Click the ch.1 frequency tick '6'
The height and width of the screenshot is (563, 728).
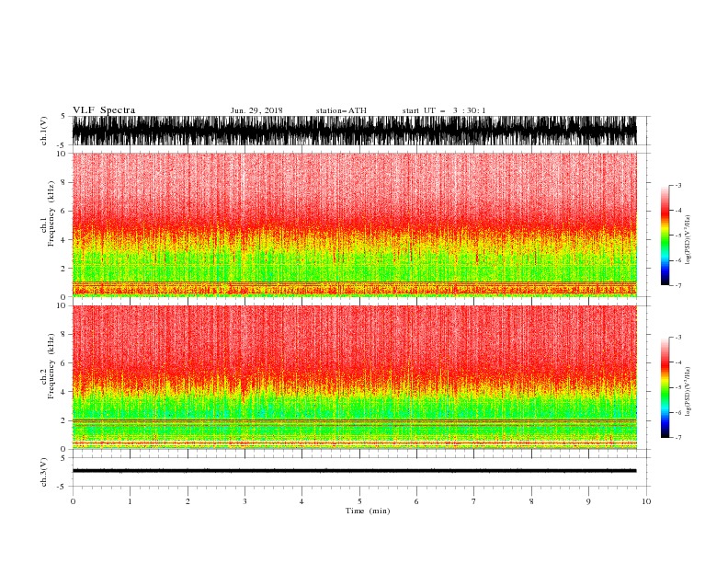pyautogui.click(x=63, y=211)
